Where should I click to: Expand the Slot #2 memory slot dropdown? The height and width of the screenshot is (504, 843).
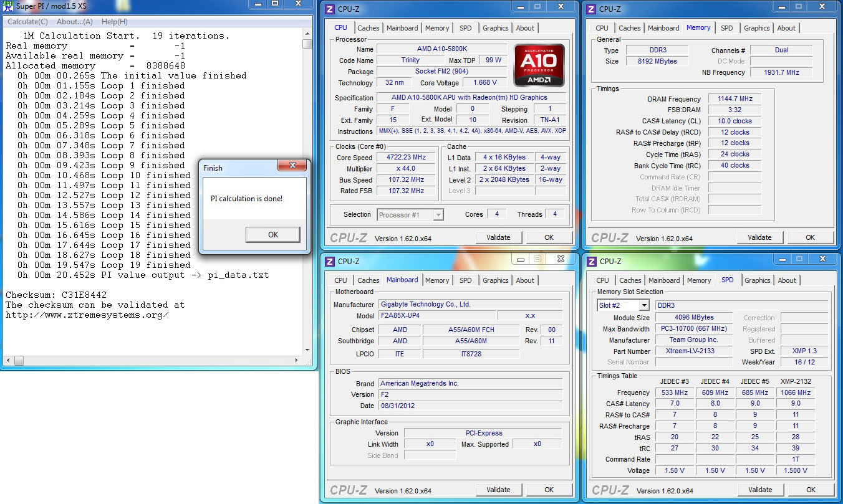pyautogui.click(x=643, y=305)
